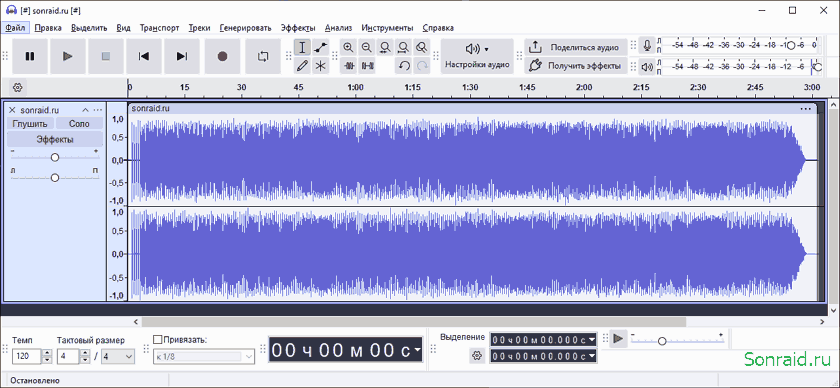Select the Envelope tool
Viewport: 840px width, 388px height.
(x=320, y=48)
